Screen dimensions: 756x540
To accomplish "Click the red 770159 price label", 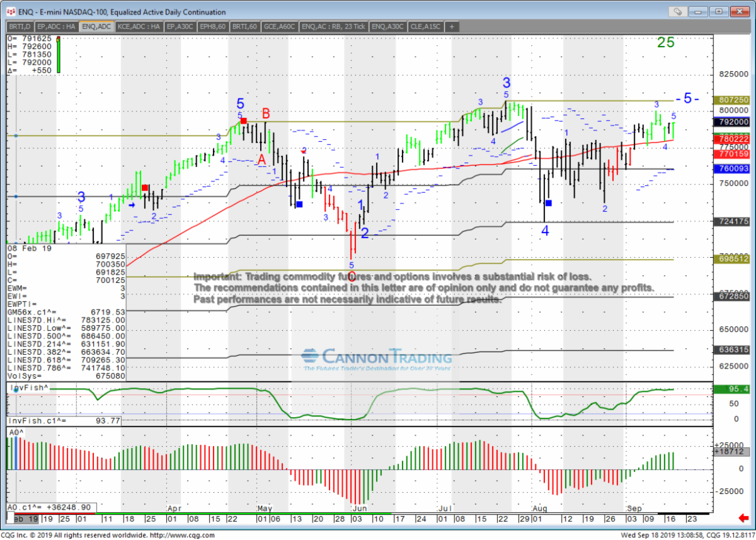I will pos(731,153).
